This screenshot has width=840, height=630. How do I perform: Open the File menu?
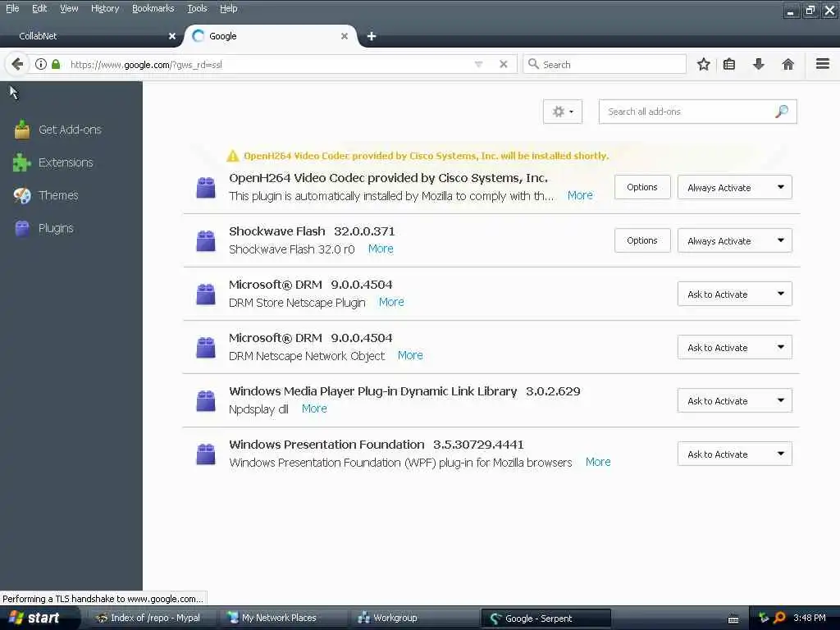point(12,8)
